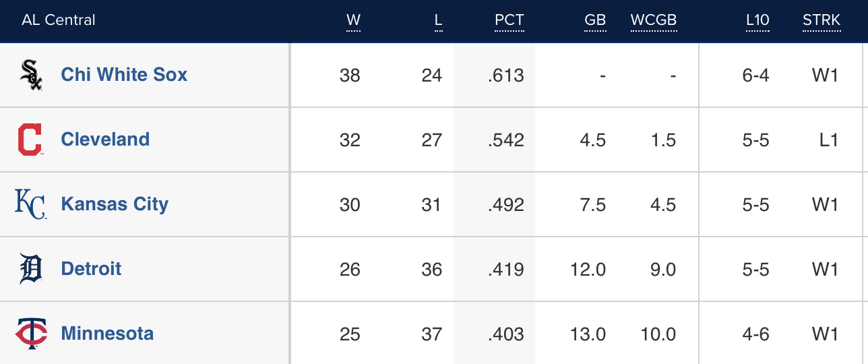Screen dimensions: 868x364
Task: Click the Kansas City Royals logo
Action: tap(30, 204)
